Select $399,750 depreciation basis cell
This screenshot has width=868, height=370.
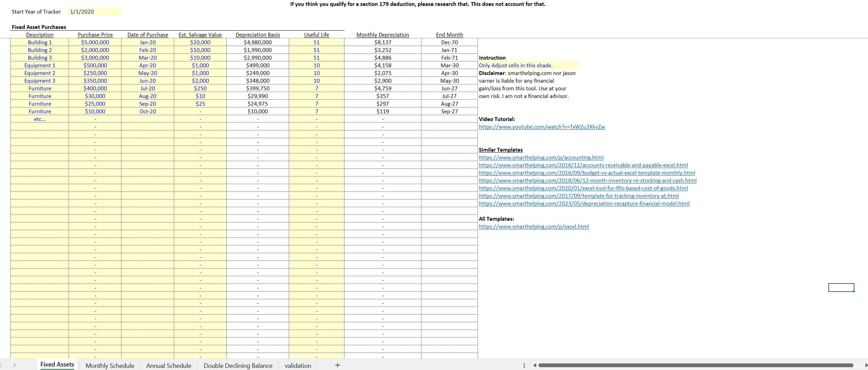tap(258, 89)
